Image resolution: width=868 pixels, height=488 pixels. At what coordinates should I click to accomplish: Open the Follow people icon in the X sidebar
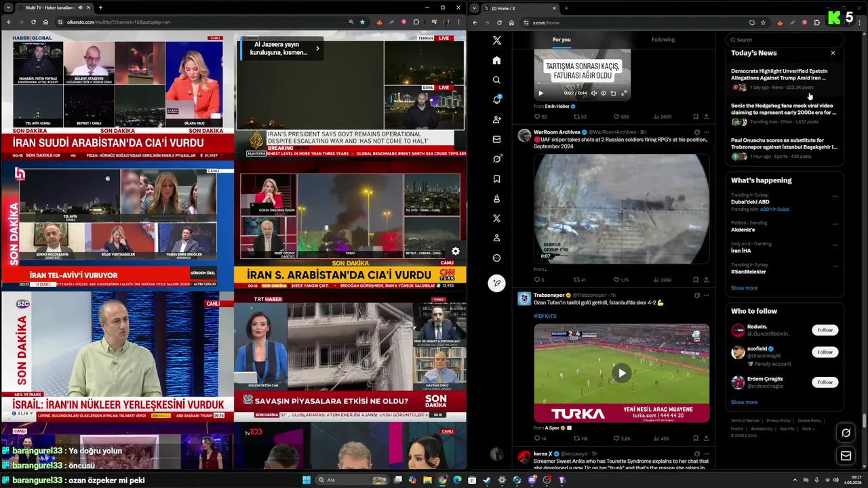coord(496,119)
